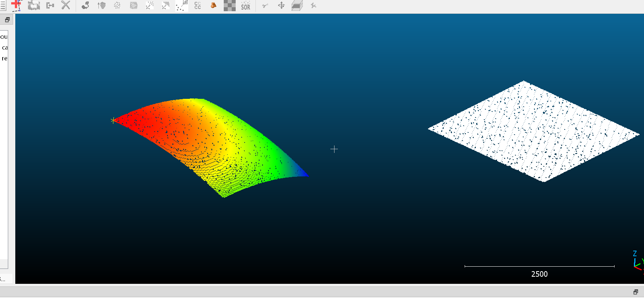Clone selected entity with sheep icon

[x=34, y=5]
